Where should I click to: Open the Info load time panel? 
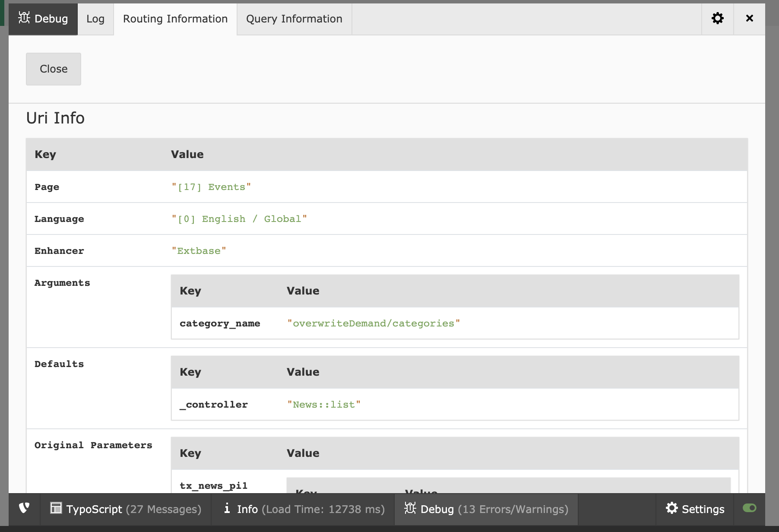(302, 509)
